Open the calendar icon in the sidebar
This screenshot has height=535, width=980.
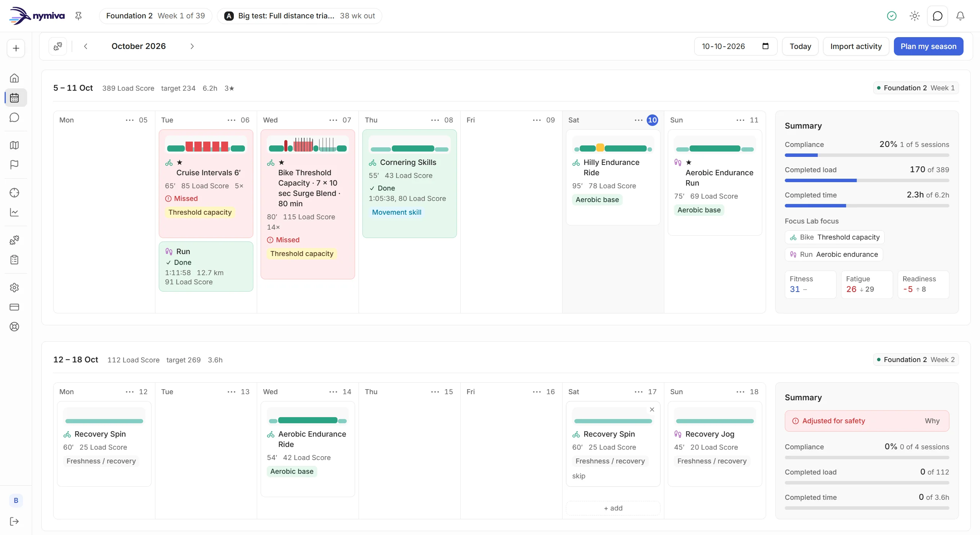pos(14,98)
